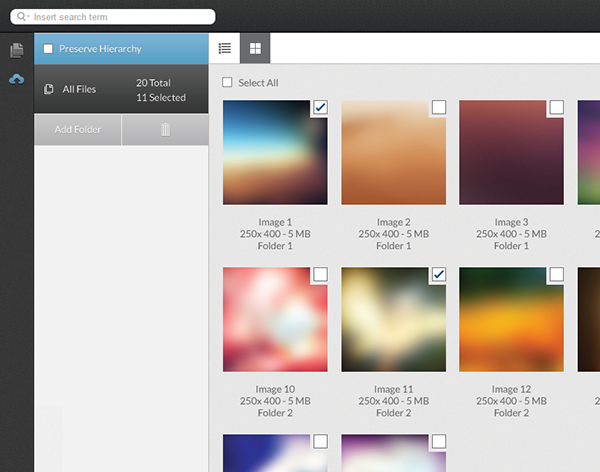Viewport: 600px width, 472px height.
Task: Open the Image 12 thumbnail
Action: pos(512,320)
